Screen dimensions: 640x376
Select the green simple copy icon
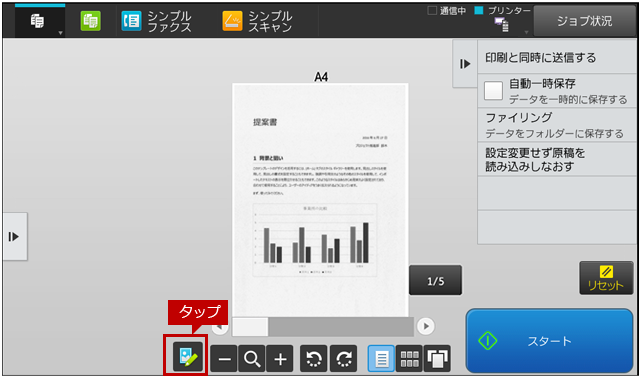coord(91,21)
